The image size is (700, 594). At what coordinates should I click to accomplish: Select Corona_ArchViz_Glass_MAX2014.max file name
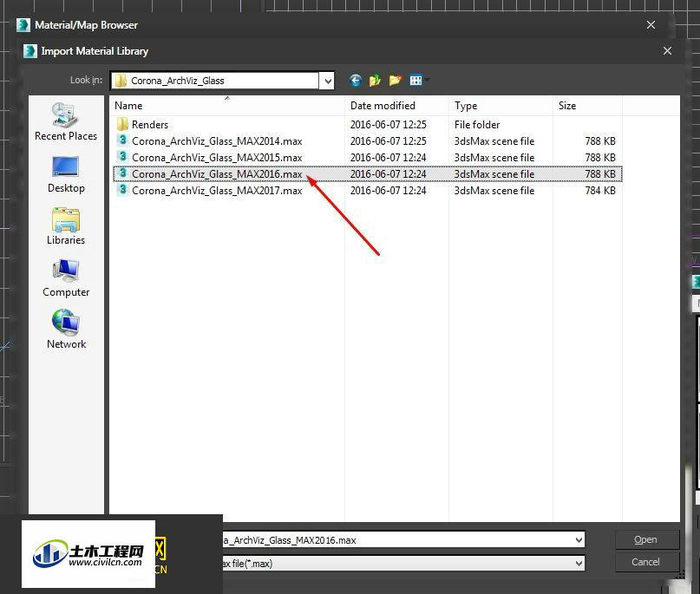(x=217, y=141)
